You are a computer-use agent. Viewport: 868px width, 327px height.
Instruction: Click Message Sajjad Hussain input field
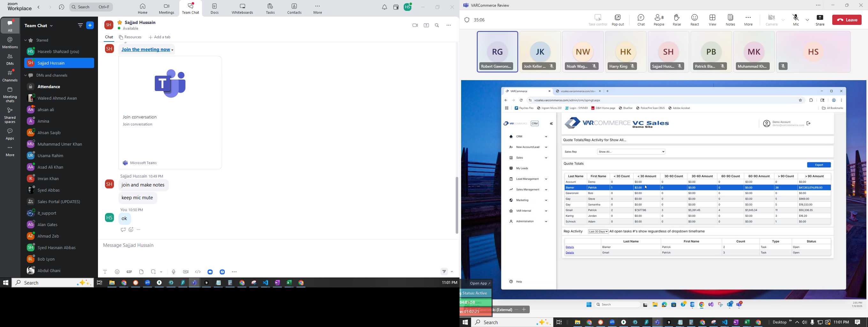[278, 246]
